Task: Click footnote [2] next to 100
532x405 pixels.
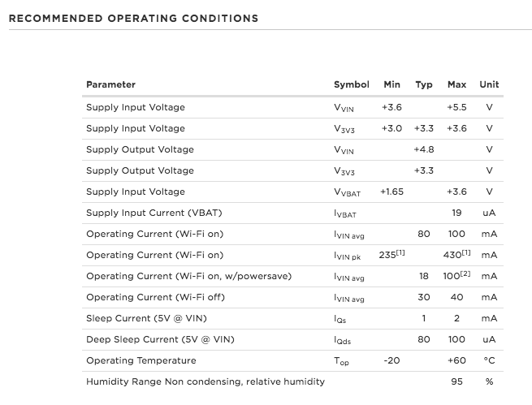Action: pos(465,274)
